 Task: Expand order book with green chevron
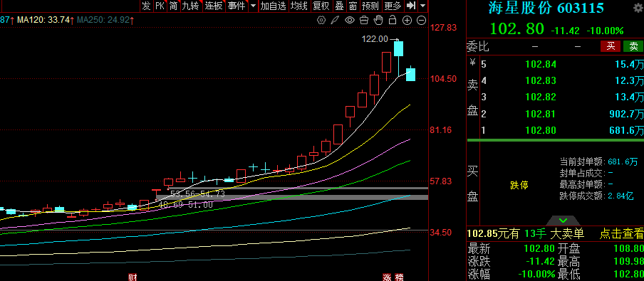563,221
